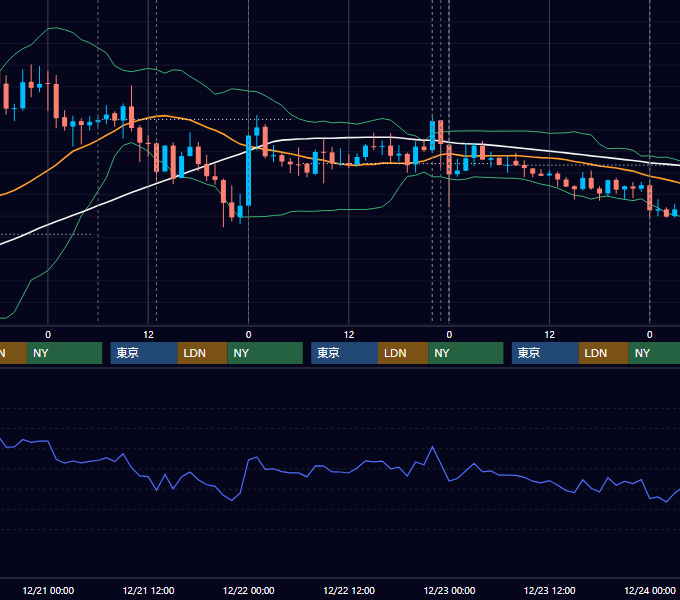
Task: Click the NY session block spanning 12/21 00:00
Action: pos(64,353)
